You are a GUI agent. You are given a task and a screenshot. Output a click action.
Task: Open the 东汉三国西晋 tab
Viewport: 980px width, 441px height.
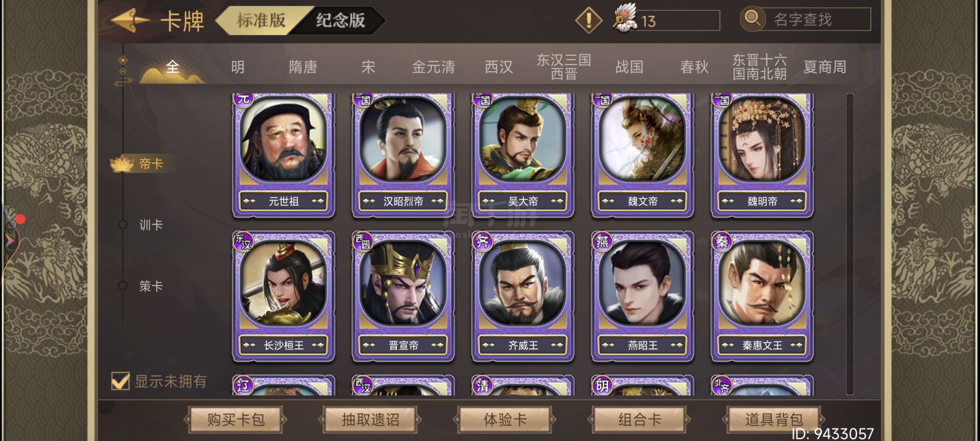[x=564, y=67]
